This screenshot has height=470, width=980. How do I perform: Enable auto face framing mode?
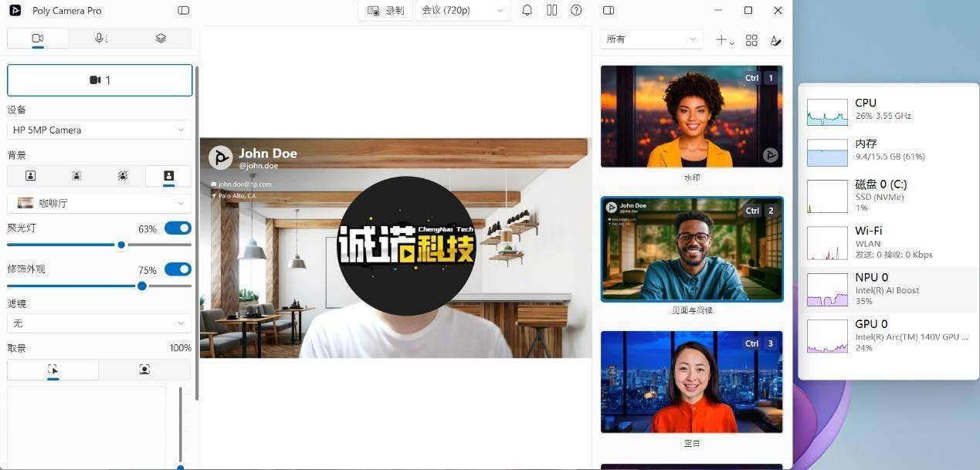[x=144, y=370]
